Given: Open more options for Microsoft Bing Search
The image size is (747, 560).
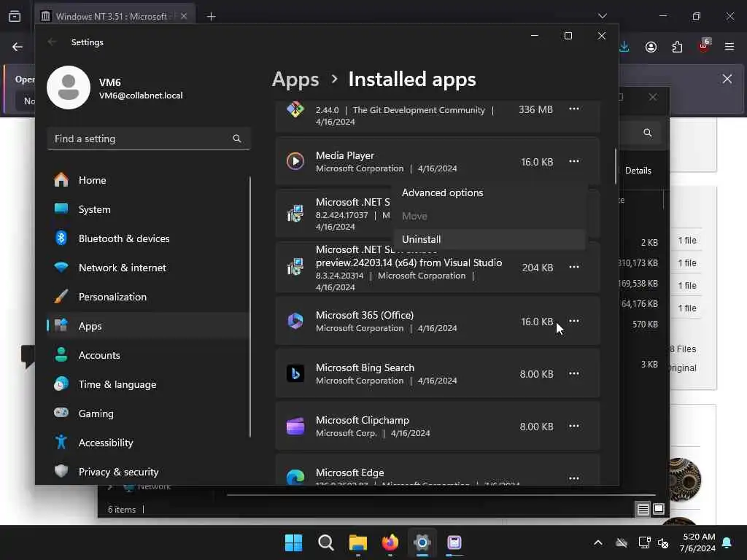Looking at the screenshot, I should (574, 373).
